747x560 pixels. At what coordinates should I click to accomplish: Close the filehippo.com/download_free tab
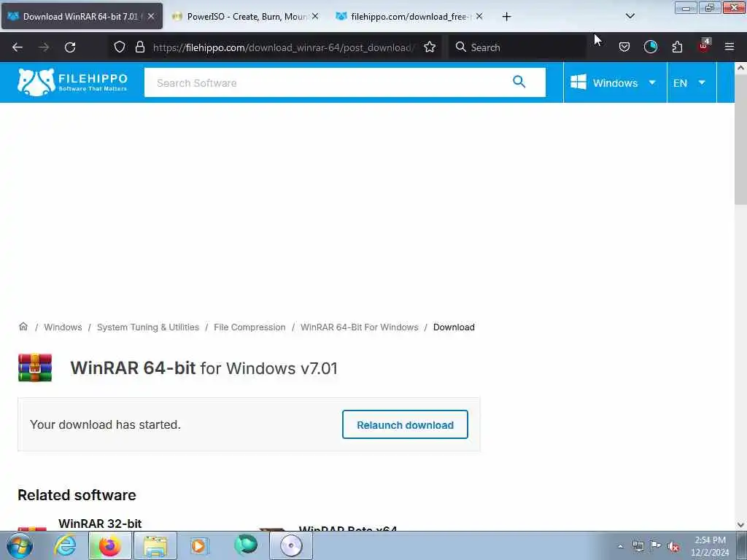click(x=479, y=17)
